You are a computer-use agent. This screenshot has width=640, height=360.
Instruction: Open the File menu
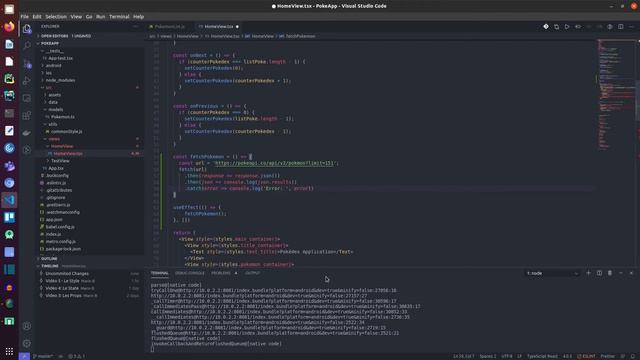pos(24,17)
